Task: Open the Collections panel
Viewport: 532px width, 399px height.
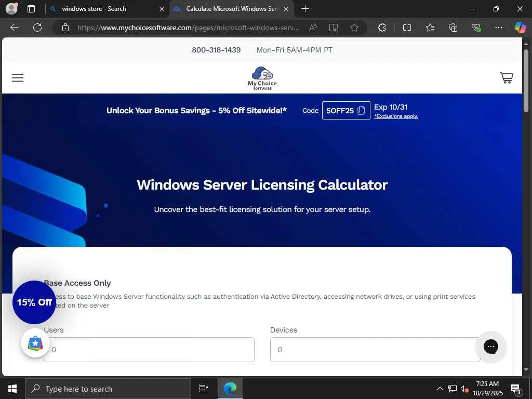Action: (453, 28)
